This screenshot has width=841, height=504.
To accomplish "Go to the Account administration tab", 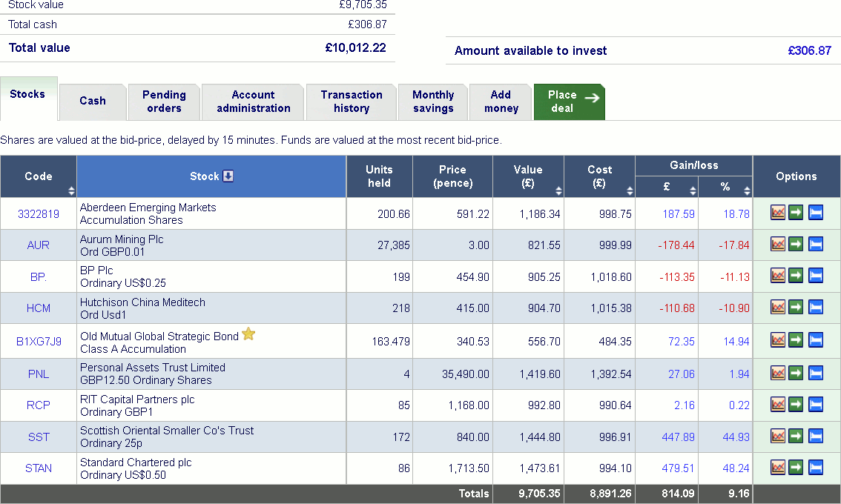I will point(253,102).
